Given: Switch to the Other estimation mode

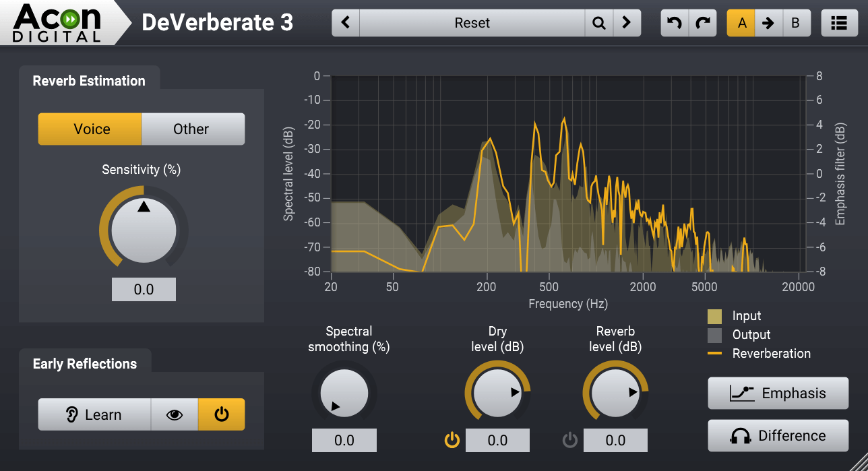Looking at the screenshot, I should [x=191, y=129].
